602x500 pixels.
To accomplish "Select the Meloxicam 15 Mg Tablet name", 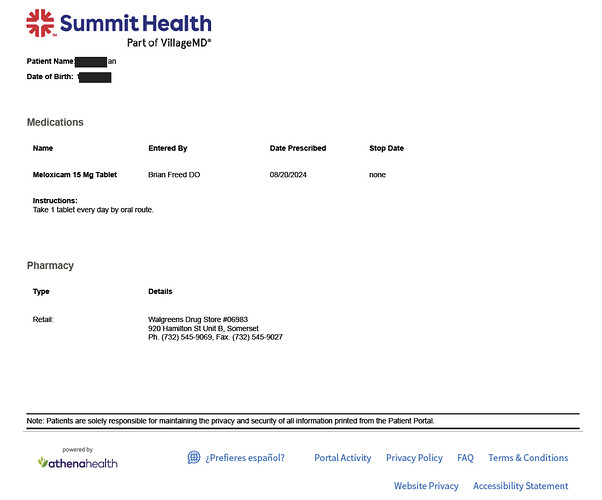I will (x=75, y=175).
